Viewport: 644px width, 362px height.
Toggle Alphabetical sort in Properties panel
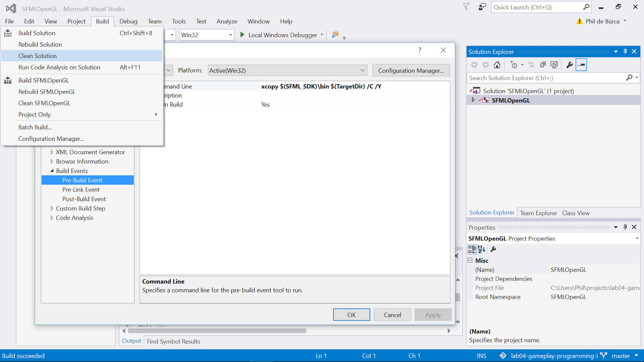[482, 249]
